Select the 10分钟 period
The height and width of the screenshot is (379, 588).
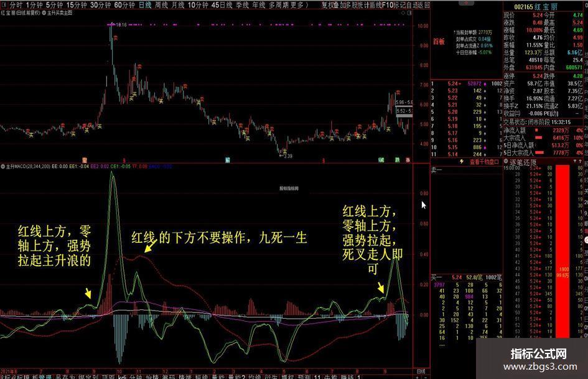click(198, 5)
